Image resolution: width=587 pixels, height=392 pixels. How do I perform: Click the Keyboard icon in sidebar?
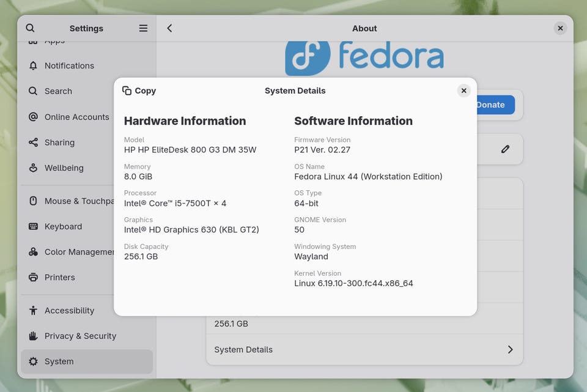[x=33, y=226]
